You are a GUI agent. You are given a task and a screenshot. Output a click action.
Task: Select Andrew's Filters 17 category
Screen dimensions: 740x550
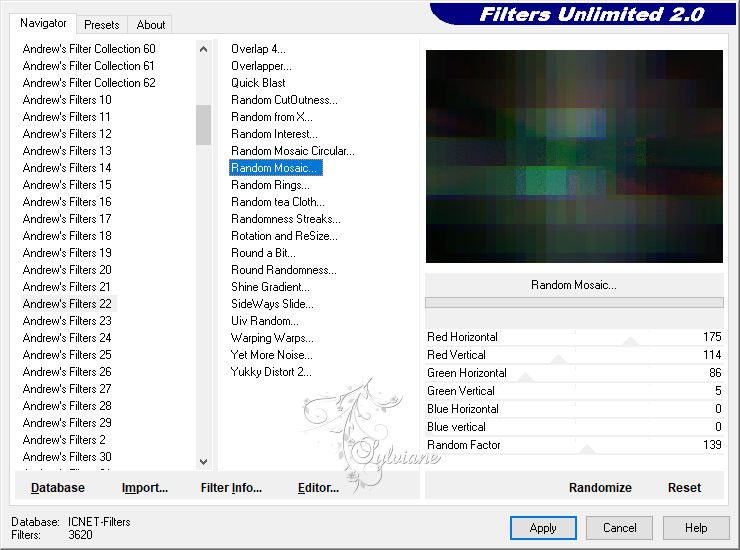pyautogui.click(x=67, y=219)
